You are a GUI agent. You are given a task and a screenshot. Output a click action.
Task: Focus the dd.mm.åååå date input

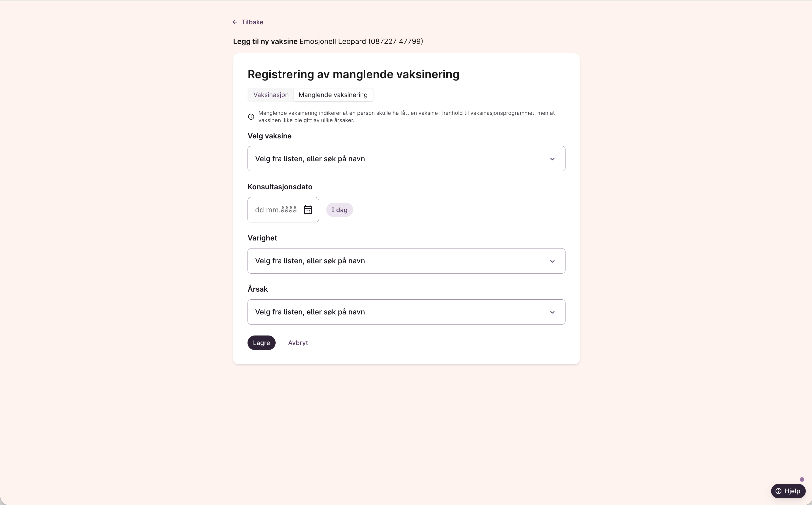click(x=276, y=210)
